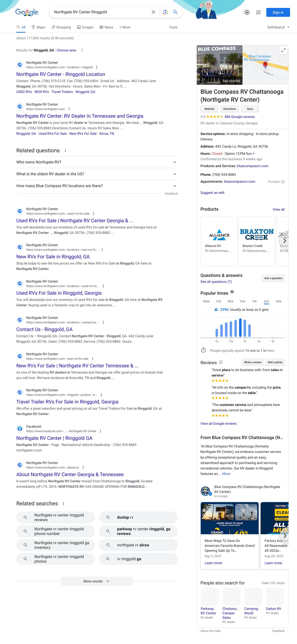This screenshot has width=297, height=644.
Task: Click the See photos thumbnail
Action: coord(220,65)
